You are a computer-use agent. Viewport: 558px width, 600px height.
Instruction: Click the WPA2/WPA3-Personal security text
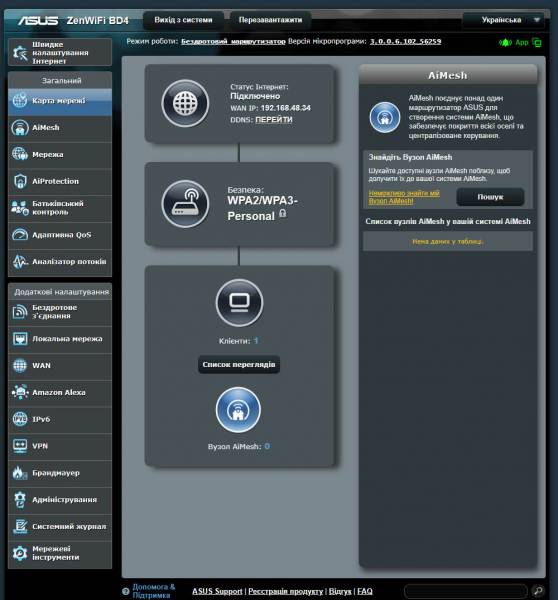(x=262, y=208)
